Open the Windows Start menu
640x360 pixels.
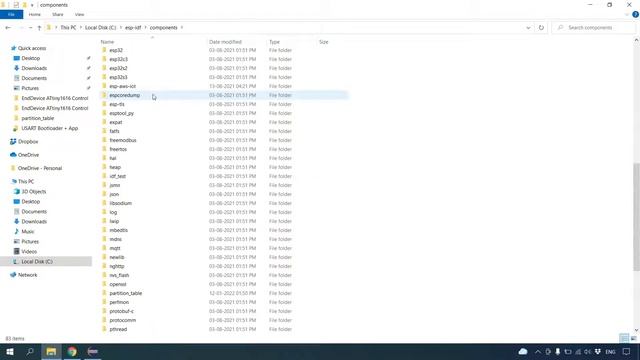[10, 351]
